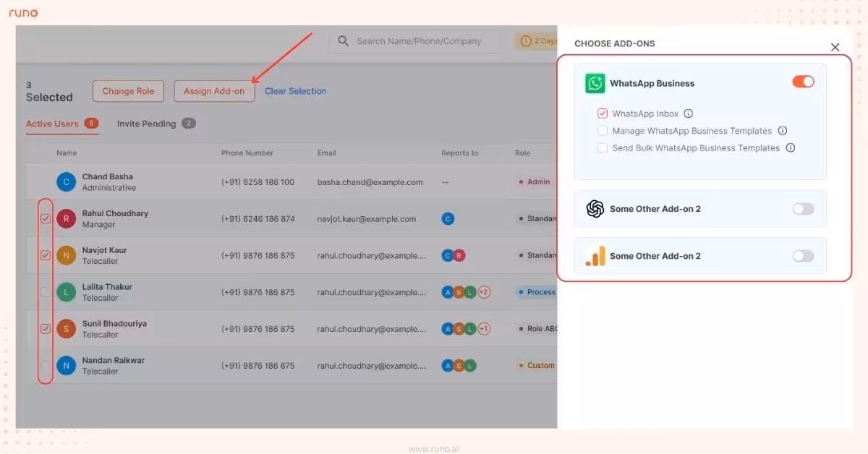This screenshot has height=454, width=868.
Task: Uncheck the WhatsApp Inbox checkbox
Action: (x=603, y=113)
